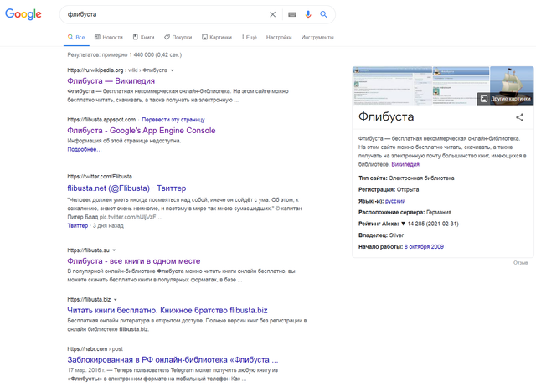Click the blue magnifier search icon
536x392 pixels.
[x=324, y=14]
